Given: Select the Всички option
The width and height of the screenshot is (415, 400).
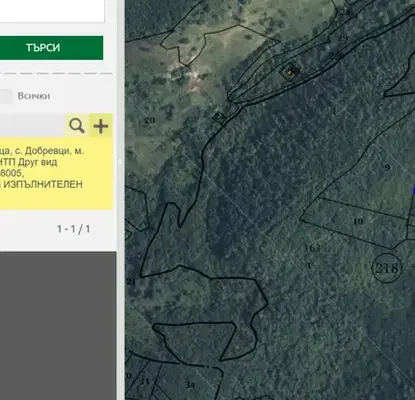Looking at the screenshot, I should coord(34,96).
